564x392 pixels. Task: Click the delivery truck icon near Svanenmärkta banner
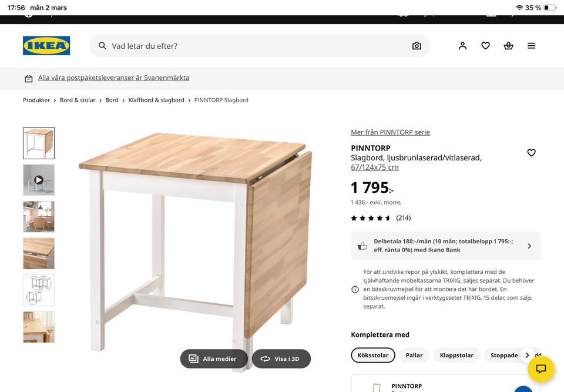[28, 78]
